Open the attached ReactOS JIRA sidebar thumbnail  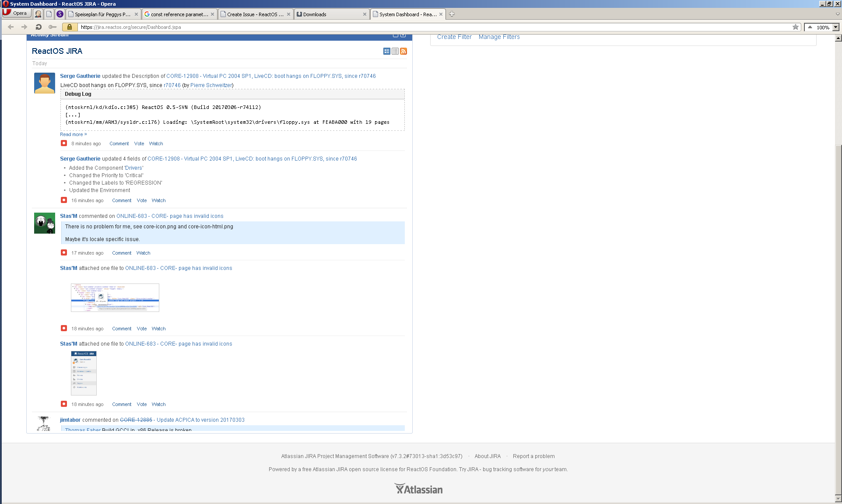point(84,373)
